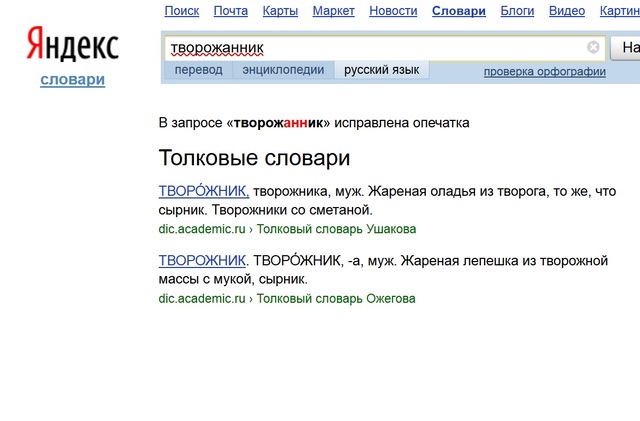Click the Толковые словари heading
Viewport: 640px width, 421px height.
(254, 158)
